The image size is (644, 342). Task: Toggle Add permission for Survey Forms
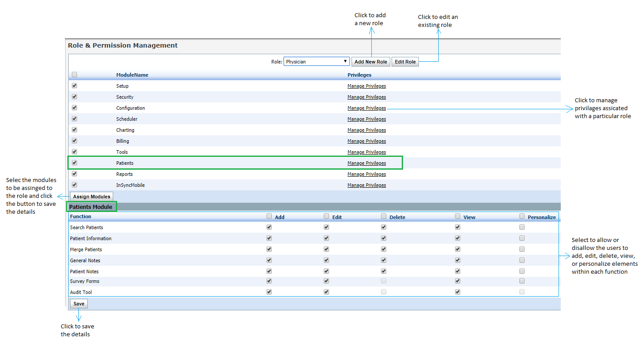pos(269,280)
